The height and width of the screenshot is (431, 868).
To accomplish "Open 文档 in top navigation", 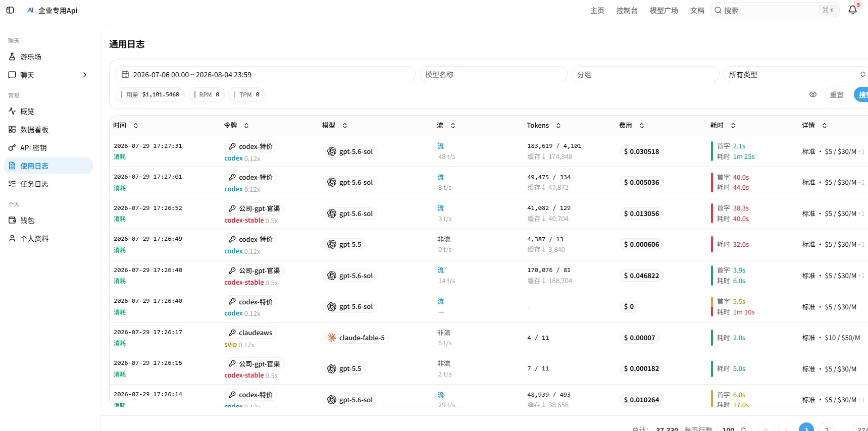I will click(697, 10).
